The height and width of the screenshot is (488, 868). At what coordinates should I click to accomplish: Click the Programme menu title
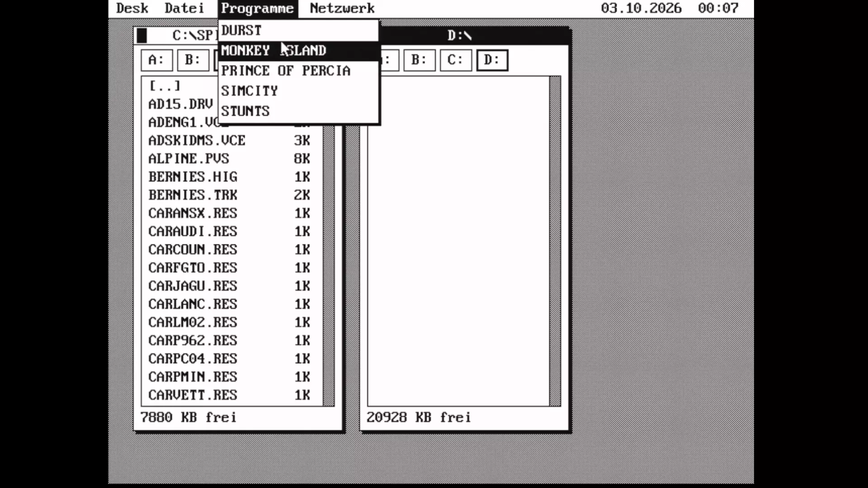coord(258,8)
